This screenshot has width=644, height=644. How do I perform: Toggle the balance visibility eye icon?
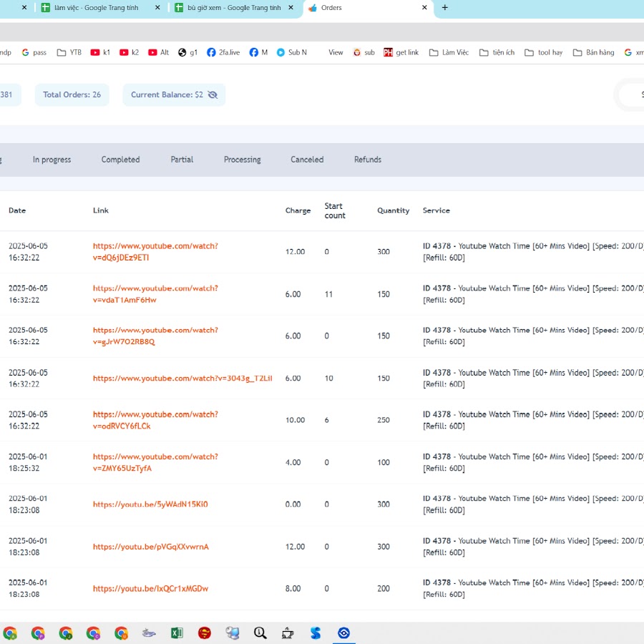213,95
